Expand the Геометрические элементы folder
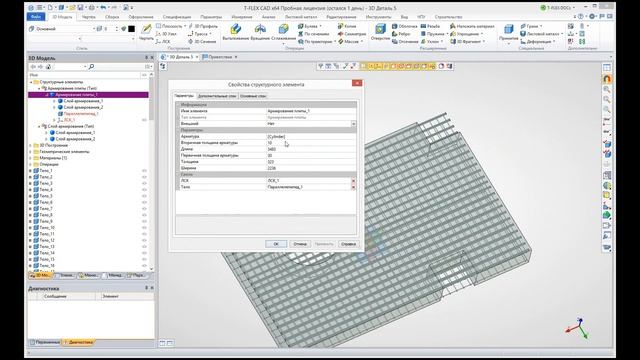Image resolution: width=640 pixels, height=360 pixels. [x=31, y=152]
